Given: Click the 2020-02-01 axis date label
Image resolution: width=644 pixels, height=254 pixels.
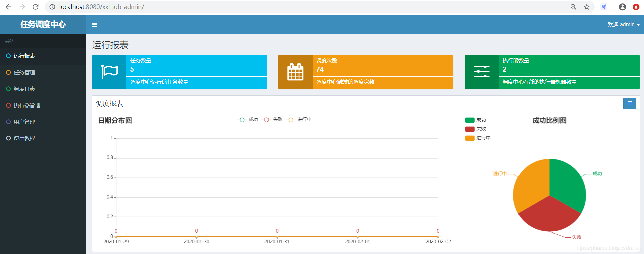Looking at the screenshot, I should pyautogui.click(x=358, y=242).
